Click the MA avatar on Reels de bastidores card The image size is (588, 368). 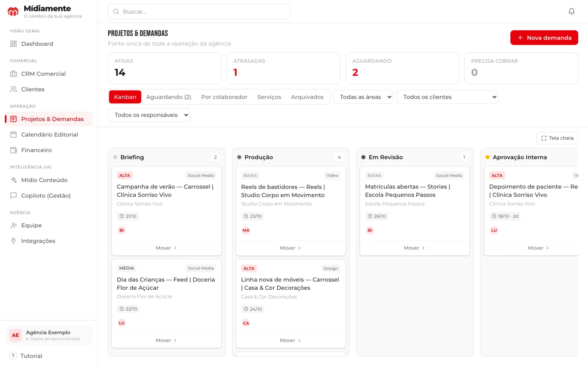(x=246, y=230)
